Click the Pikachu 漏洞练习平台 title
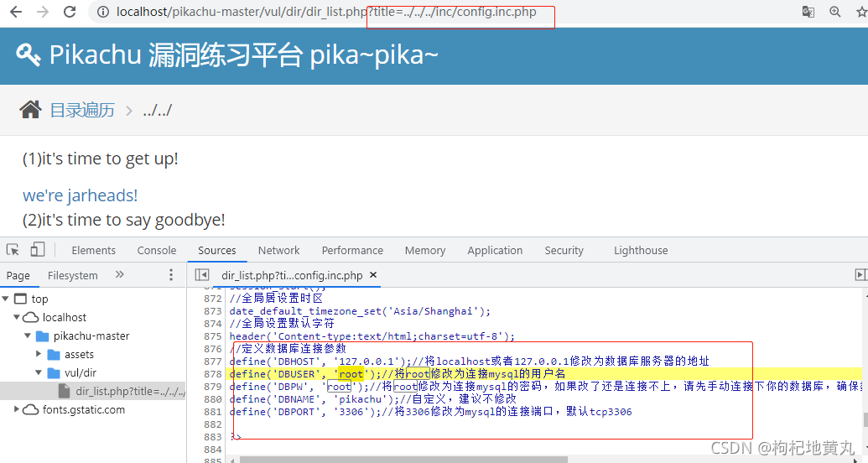The height and width of the screenshot is (463, 868). (x=243, y=55)
